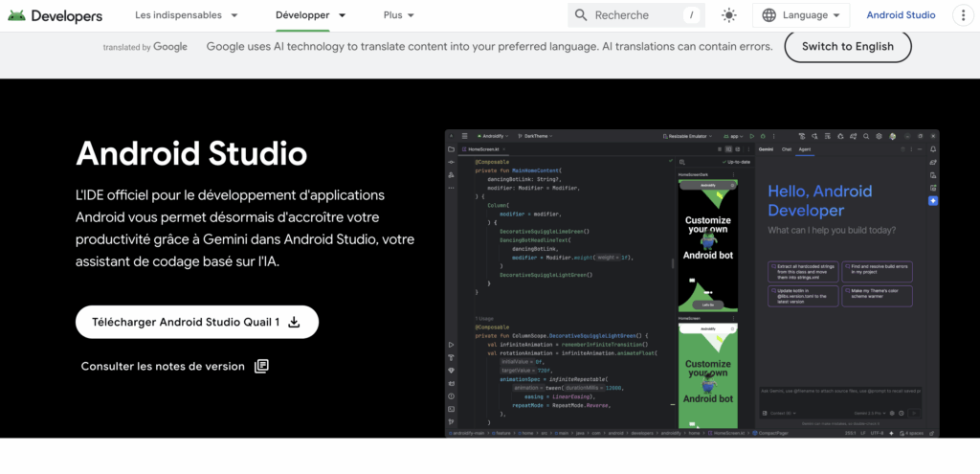Open the Android Studio header link

[901, 15]
